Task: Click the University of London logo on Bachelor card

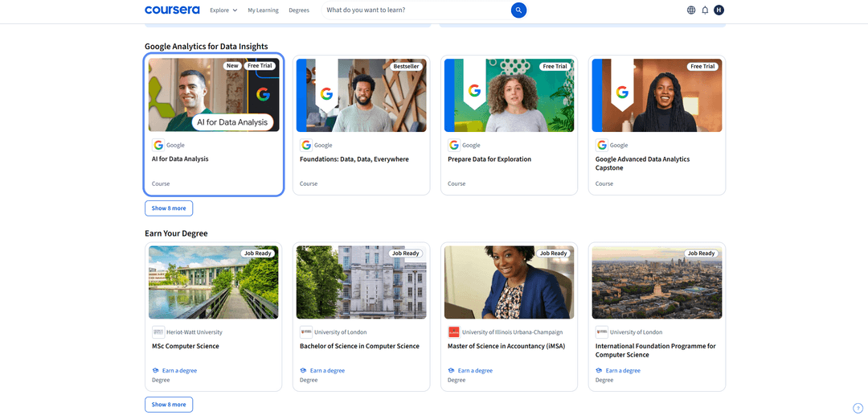Action: point(306,332)
